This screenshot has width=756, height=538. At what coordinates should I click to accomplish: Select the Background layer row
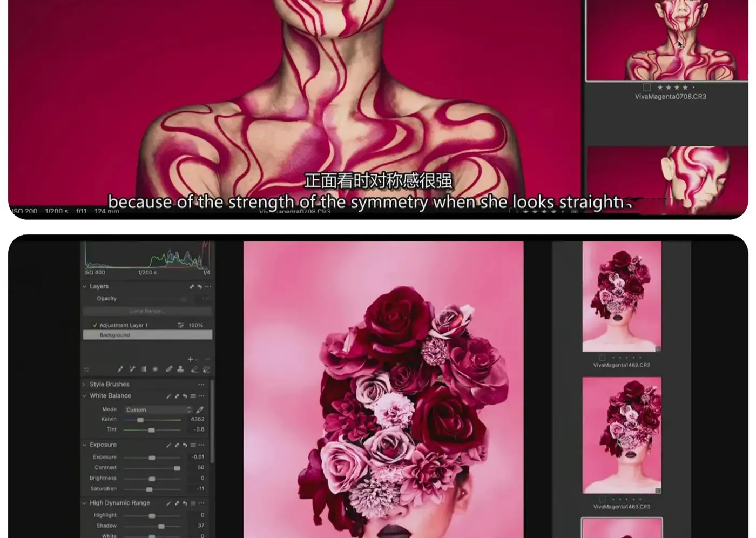147,335
